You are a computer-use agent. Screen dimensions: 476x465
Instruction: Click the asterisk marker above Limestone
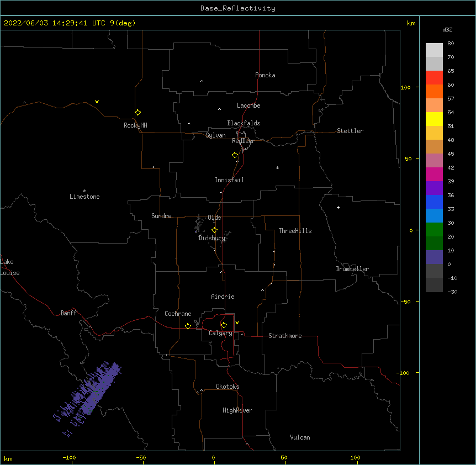click(x=84, y=191)
